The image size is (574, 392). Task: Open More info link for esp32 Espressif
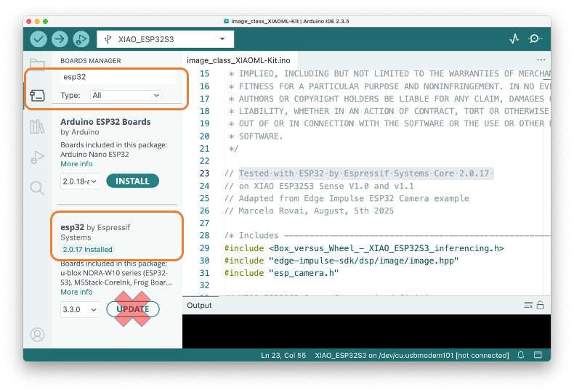[x=76, y=292]
